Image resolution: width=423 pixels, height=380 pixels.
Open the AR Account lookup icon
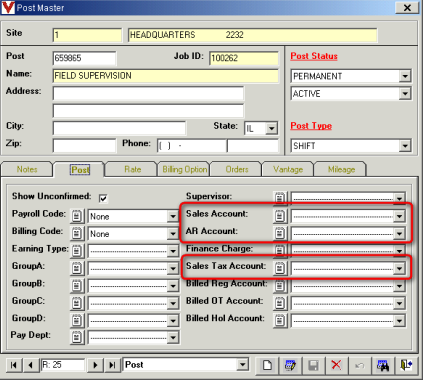tap(280, 233)
